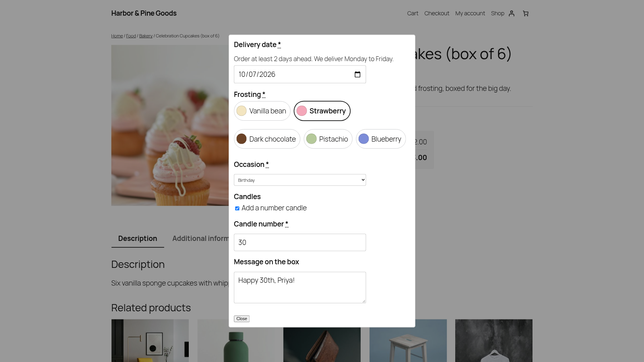644x362 pixels.
Task: Follow the Food breadcrumb link
Action: coord(131,36)
